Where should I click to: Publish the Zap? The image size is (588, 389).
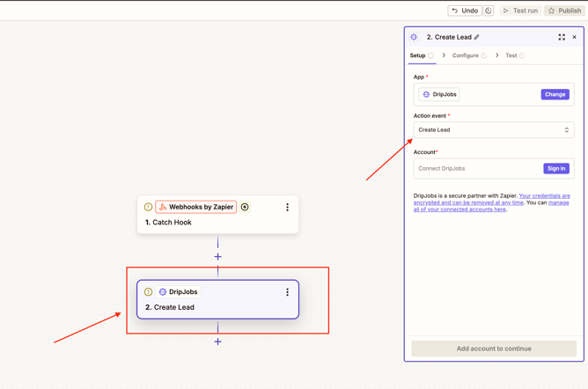564,11
